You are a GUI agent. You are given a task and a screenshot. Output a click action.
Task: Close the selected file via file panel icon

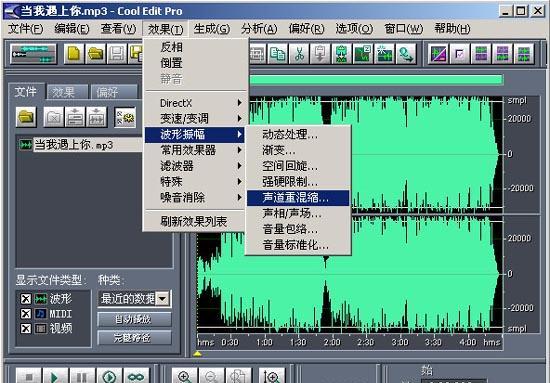54,117
